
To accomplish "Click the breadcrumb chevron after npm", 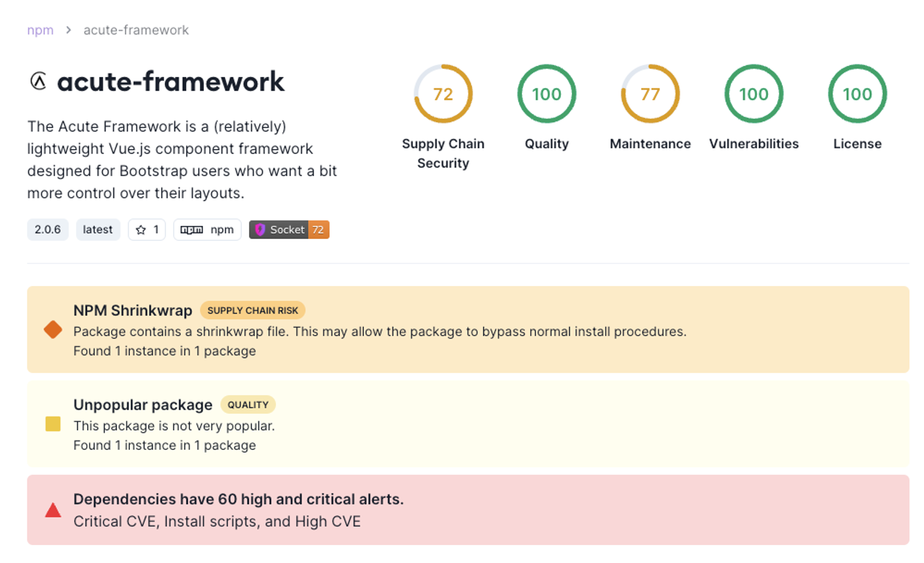I will coord(68,30).
